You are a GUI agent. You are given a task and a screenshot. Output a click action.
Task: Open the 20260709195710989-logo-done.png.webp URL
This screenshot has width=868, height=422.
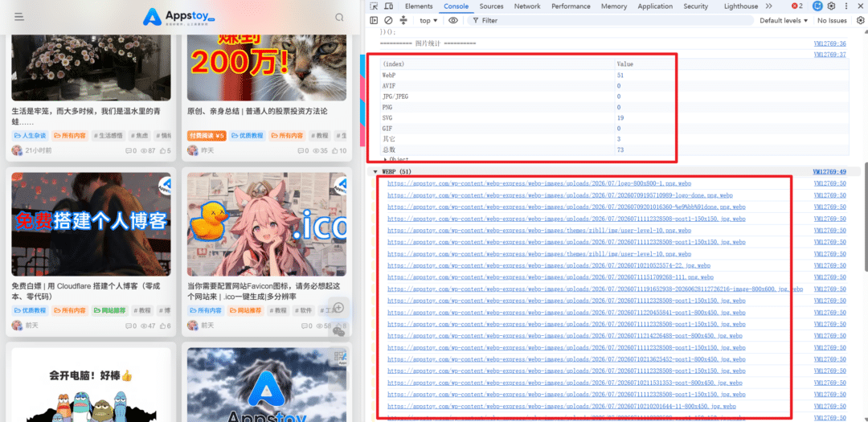tap(559, 195)
